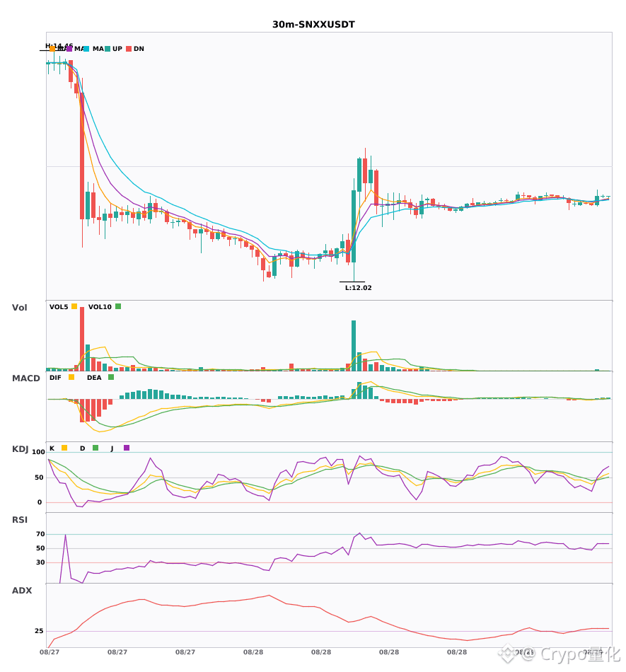Click the MACD panel label

click(25, 378)
